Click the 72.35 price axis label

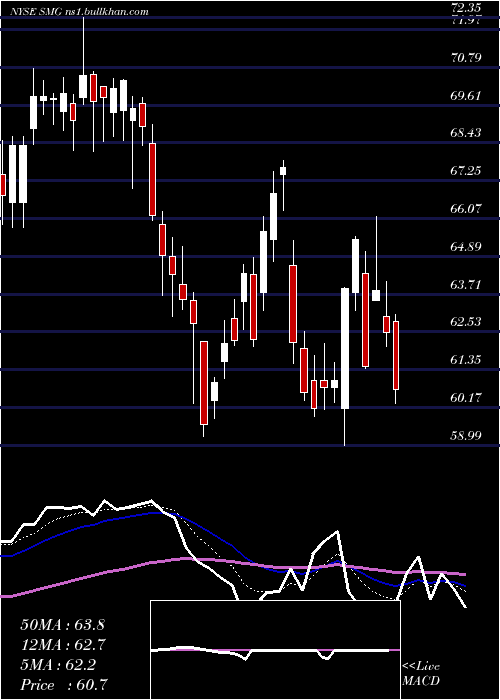click(x=465, y=7)
